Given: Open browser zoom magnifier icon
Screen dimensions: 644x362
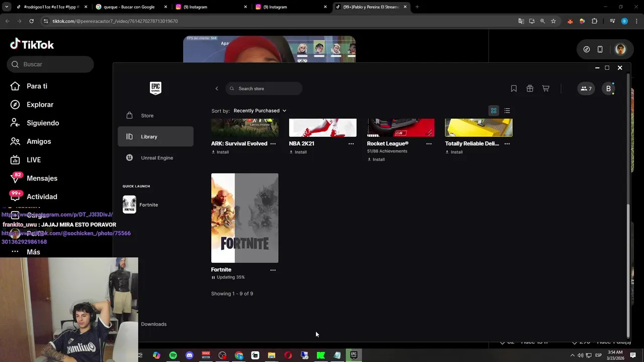Looking at the screenshot, I should tap(542, 21).
